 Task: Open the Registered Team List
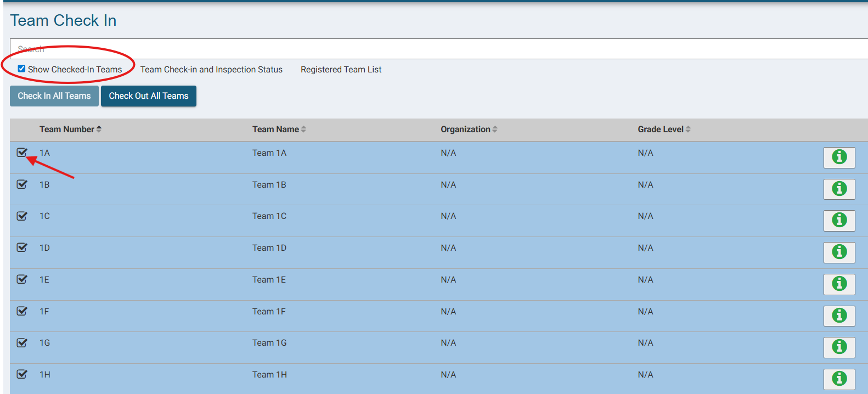pyautogui.click(x=341, y=70)
